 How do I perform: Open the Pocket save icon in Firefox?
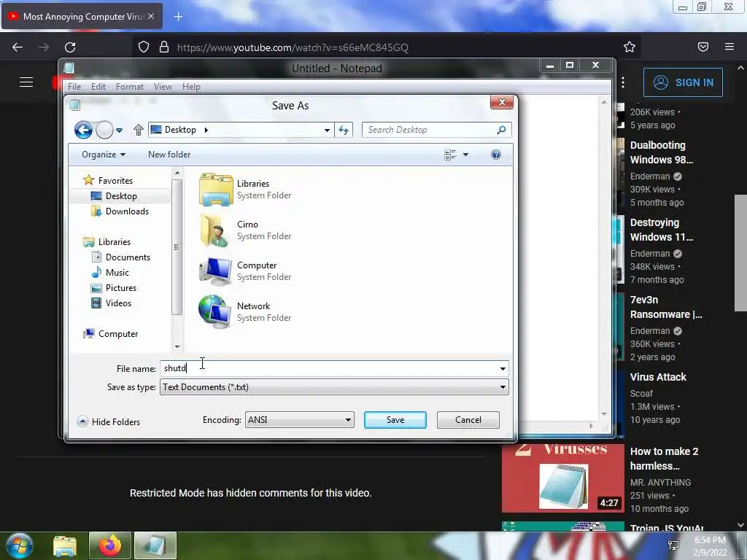click(x=703, y=47)
